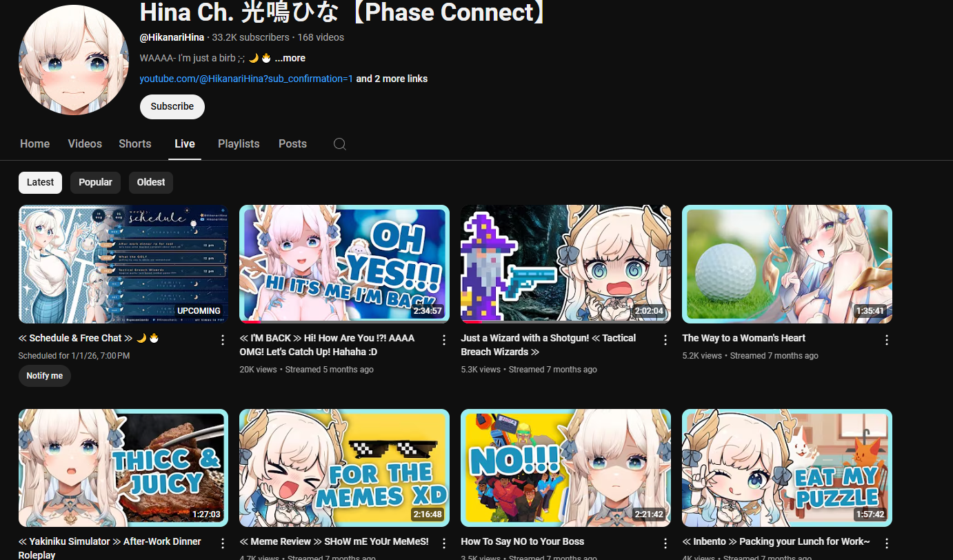The image size is (953, 560).
Task: Open options menu for Inbento stream
Action: point(887,543)
